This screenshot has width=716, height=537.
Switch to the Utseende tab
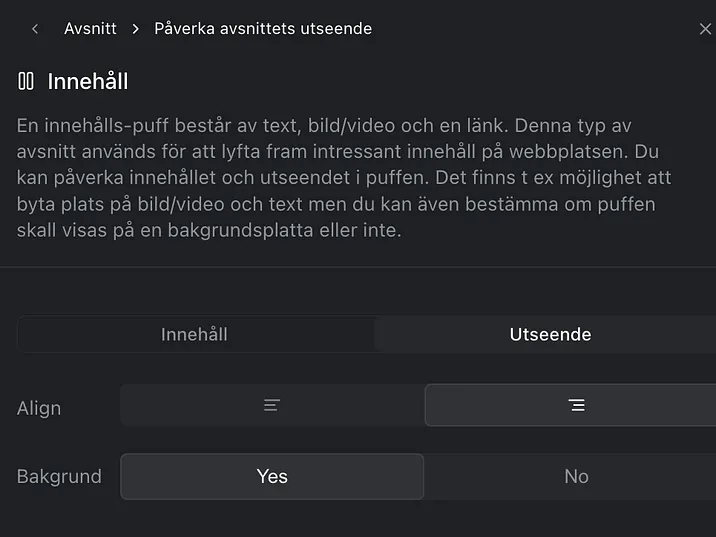click(550, 334)
